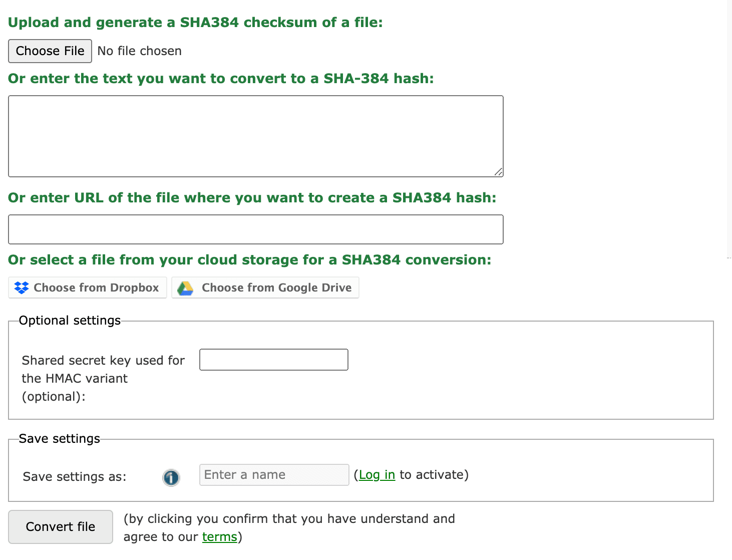Click the 'Enter a name' settings field

coord(274,475)
